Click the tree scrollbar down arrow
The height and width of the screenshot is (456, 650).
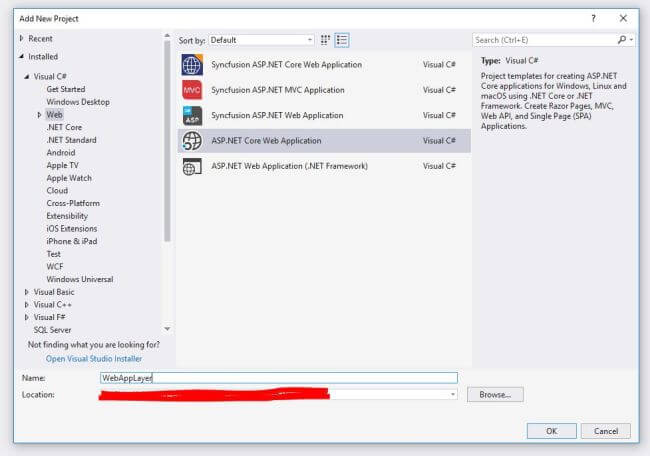point(167,329)
